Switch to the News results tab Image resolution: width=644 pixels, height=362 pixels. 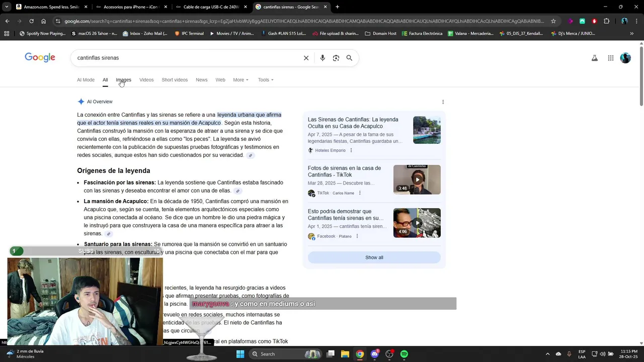(x=201, y=80)
